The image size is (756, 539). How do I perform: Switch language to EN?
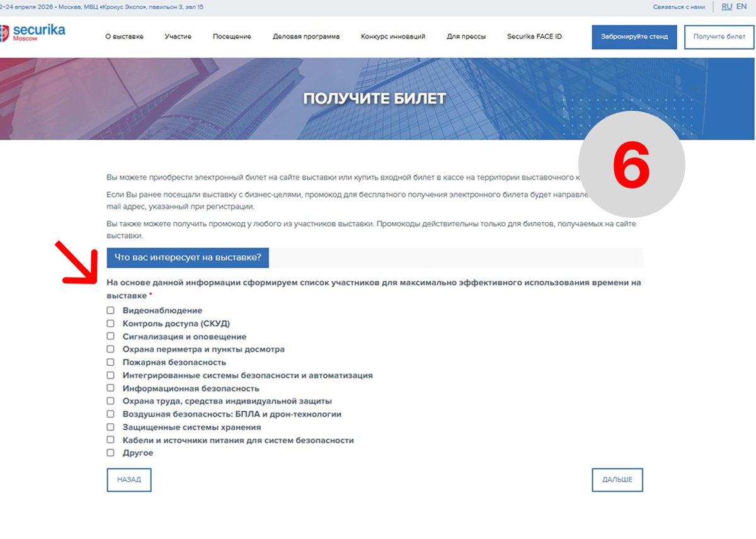(x=742, y=6)
